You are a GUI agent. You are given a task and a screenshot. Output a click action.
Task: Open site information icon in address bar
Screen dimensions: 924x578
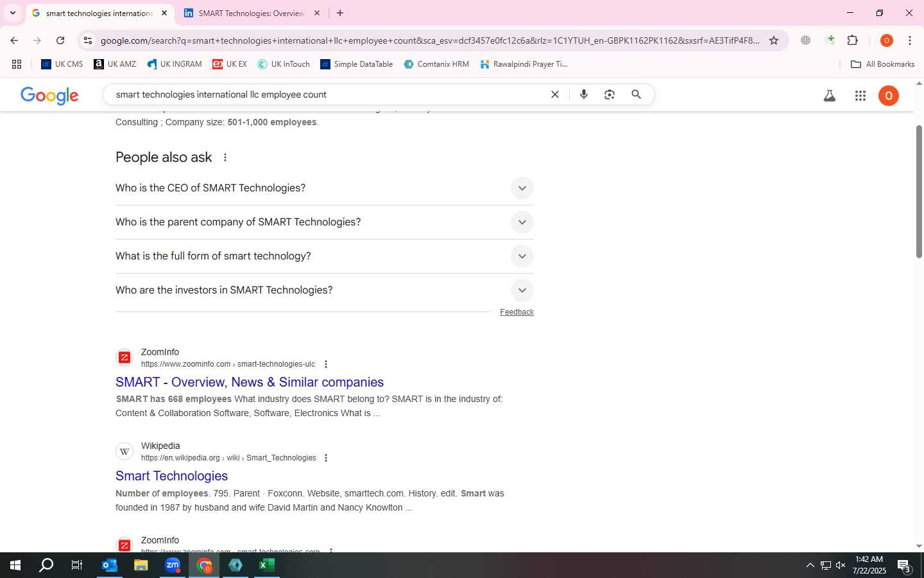(88, 40)
